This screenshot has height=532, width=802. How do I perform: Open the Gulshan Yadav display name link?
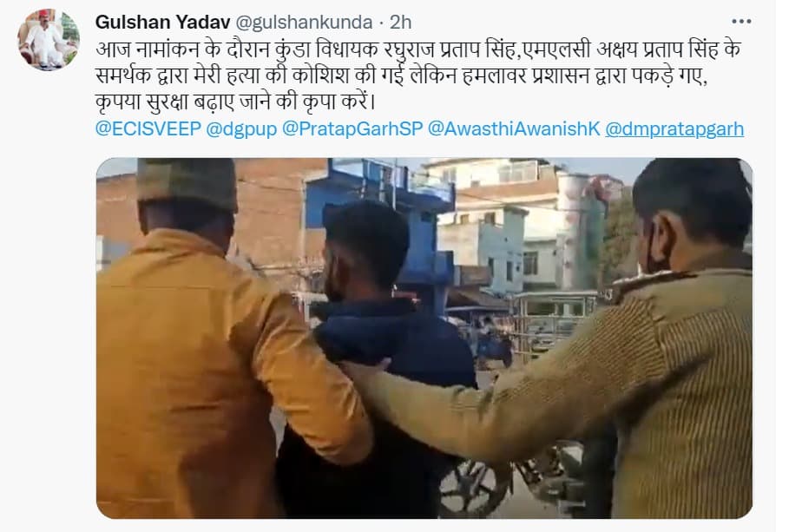coord(162,22)
